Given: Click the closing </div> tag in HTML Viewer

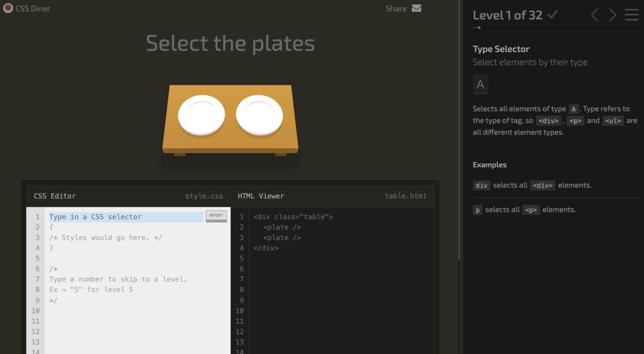Looking at the screenshot, I should coord(266,248).
